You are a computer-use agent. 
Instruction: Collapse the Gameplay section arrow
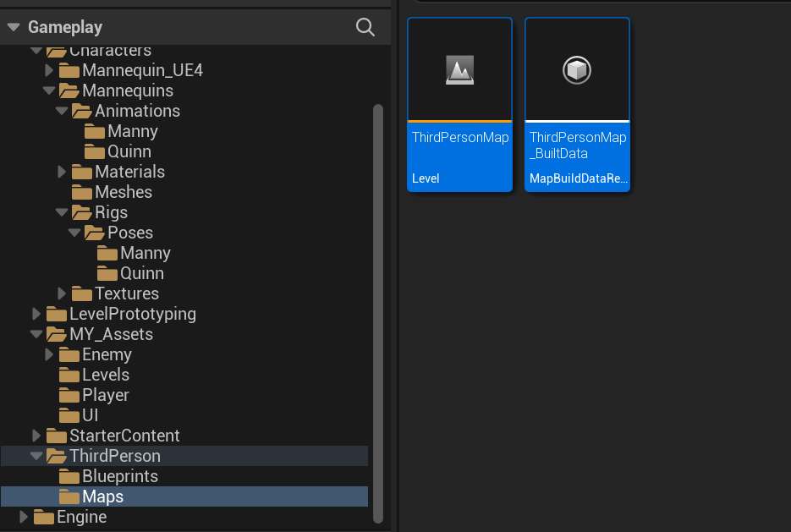pos(14,27)
